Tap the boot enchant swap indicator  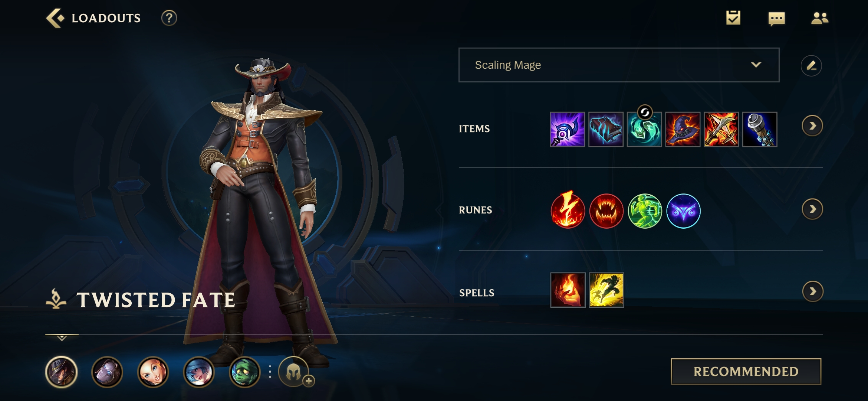[x=645, y=112]
